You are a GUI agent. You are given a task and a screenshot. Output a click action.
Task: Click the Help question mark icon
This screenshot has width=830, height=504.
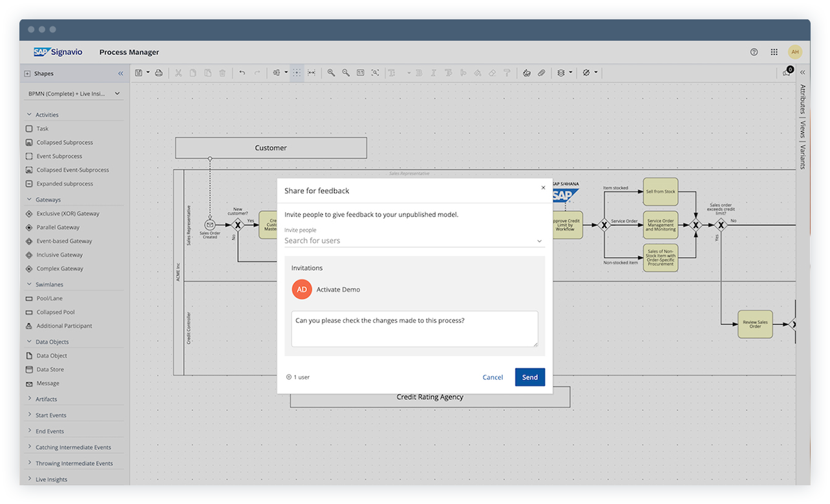pos(754,52)
